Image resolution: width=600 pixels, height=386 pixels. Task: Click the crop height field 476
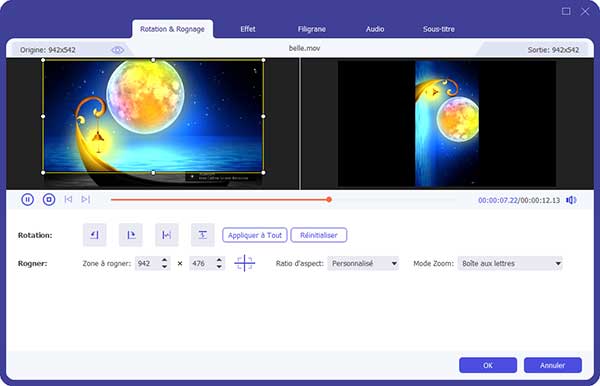202,264
